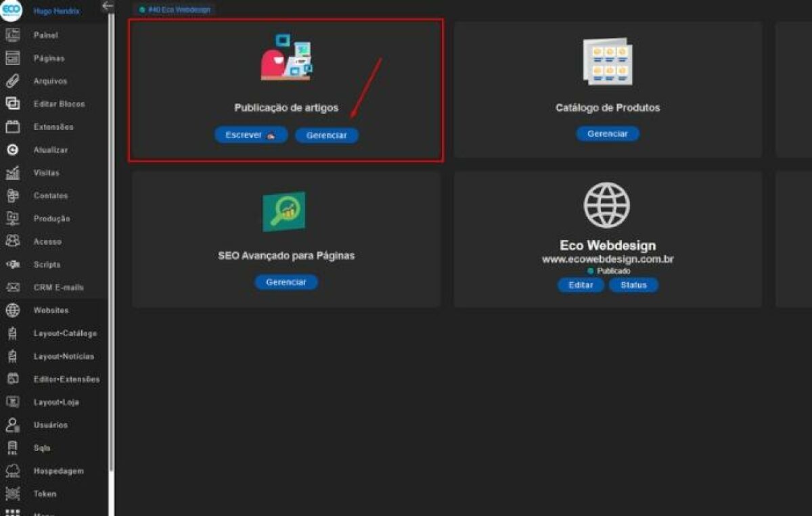Click the CRM E-mails envelope icon
Screen dimensions: 812x516
12,287
